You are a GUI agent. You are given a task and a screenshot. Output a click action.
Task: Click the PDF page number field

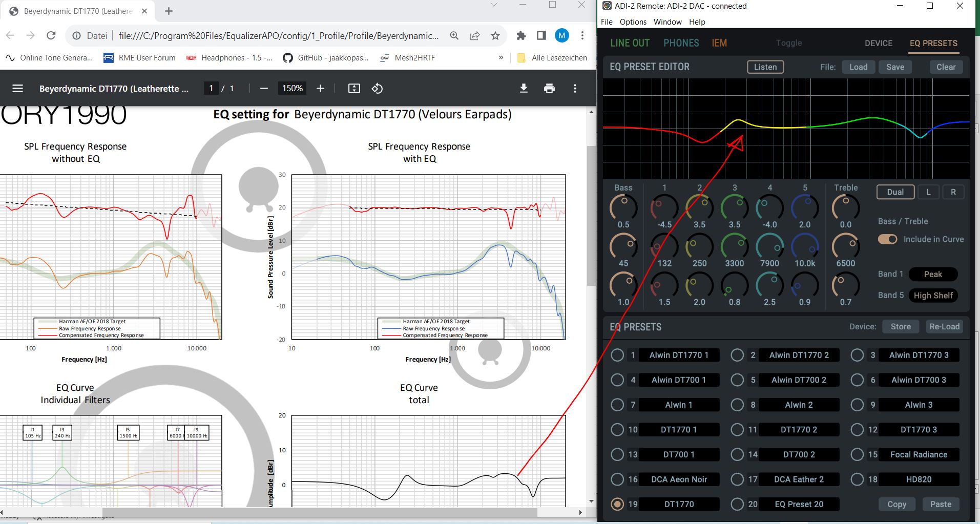click(211, 89)
